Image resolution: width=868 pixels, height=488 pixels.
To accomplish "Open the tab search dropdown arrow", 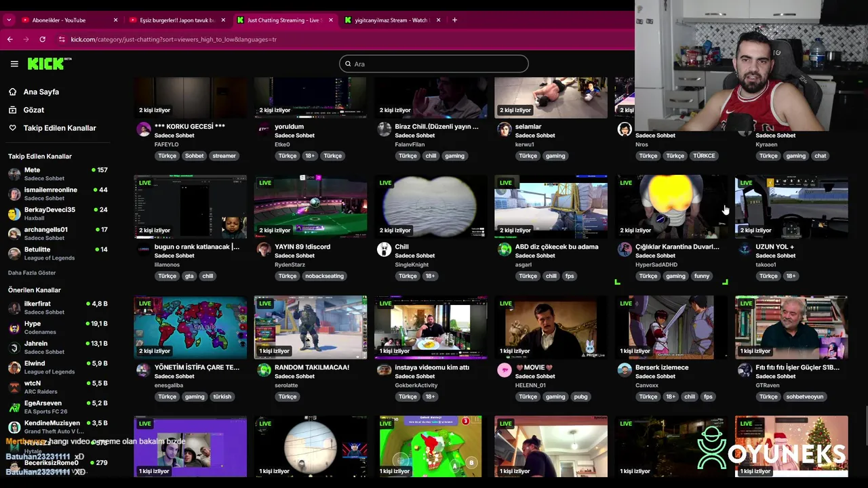I will (x=9, y=20).
